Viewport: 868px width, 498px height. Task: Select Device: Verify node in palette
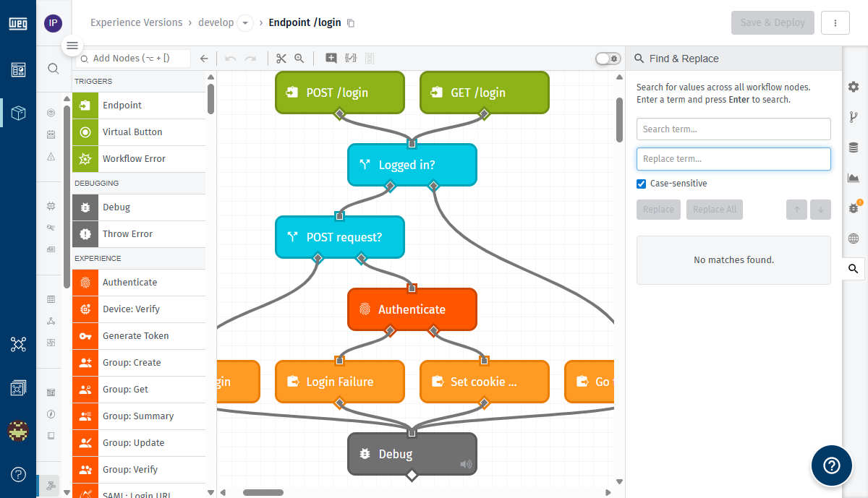[x=139, y=309]
